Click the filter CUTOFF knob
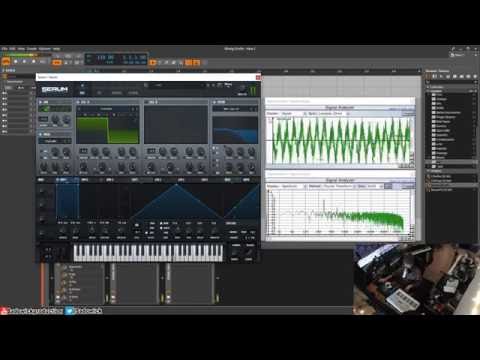This screenshot has width=480, height=360. coord(229,152)
